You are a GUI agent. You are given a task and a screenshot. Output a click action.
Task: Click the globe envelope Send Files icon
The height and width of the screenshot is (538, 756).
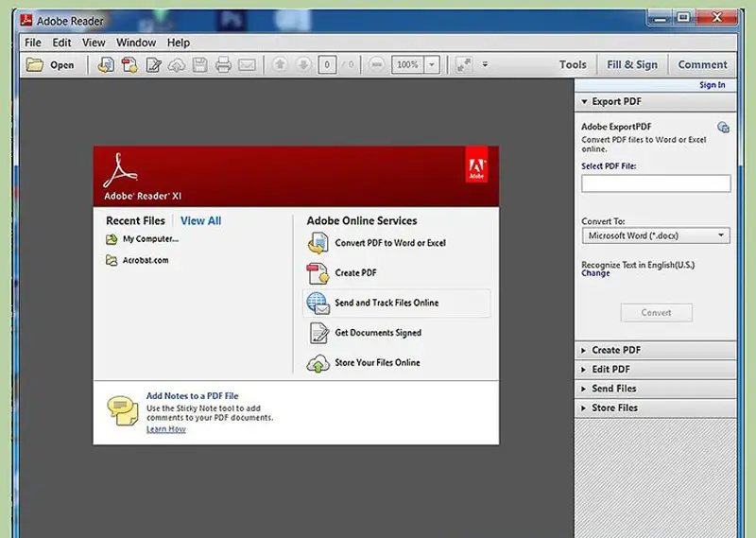point(318,303)
